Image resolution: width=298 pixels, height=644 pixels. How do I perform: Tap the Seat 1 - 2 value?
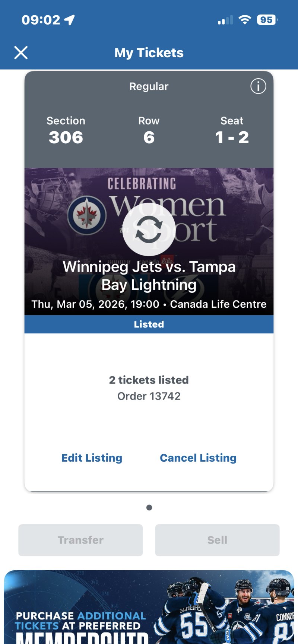pos(232,137)
